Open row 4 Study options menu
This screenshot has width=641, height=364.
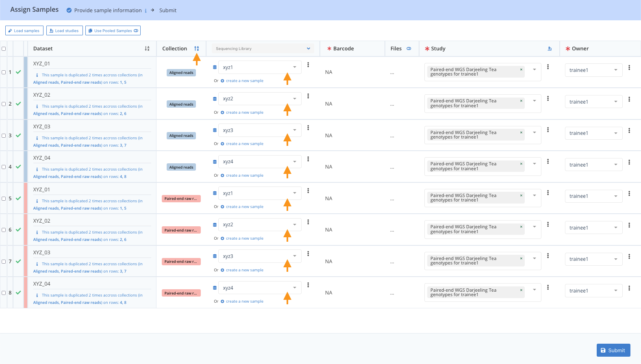point(548,161)
